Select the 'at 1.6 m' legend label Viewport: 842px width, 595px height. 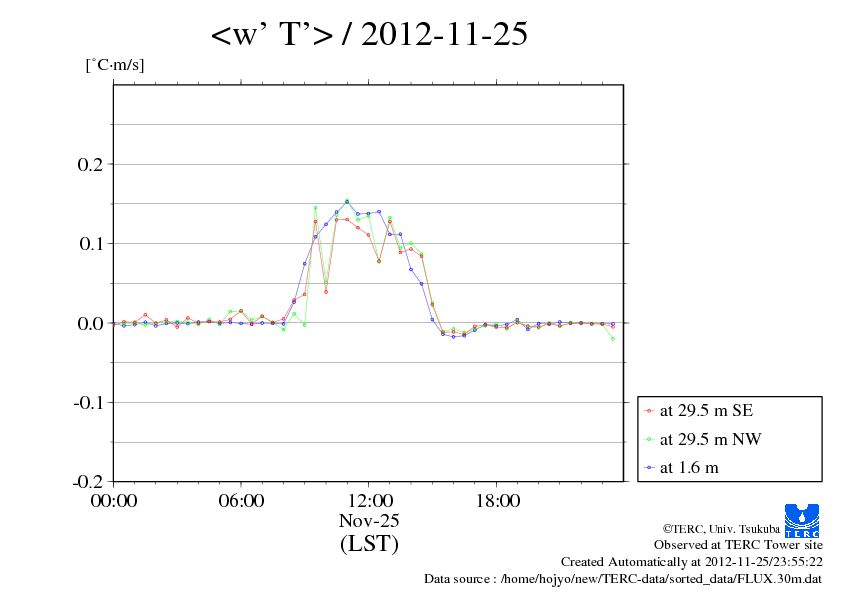(689, 467)
